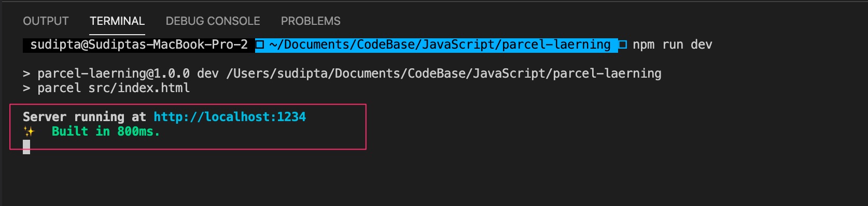Show the PROBLEMS tab

tap(311, 21)
